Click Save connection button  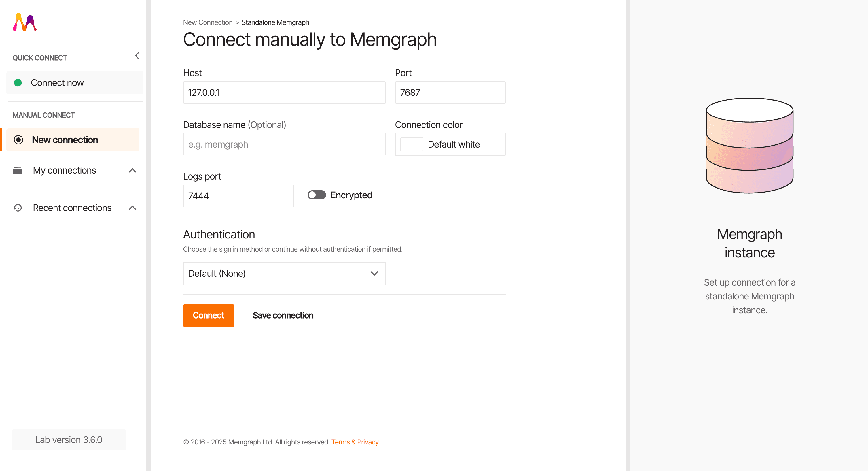(283, 315)
